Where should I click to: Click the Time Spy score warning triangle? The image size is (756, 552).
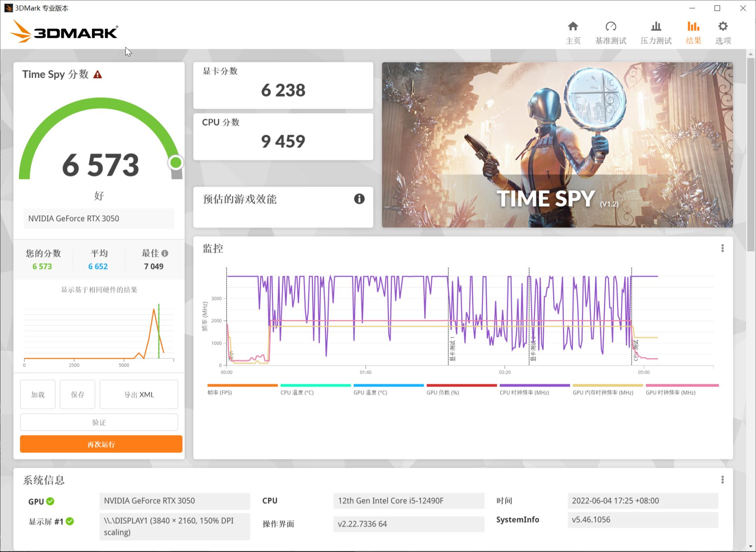(98, 75)
